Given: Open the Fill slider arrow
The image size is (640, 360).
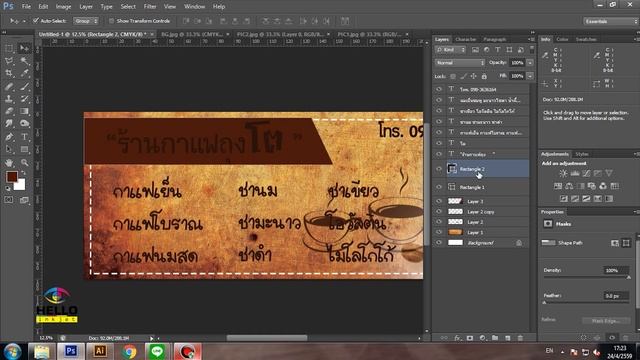Looking at the screenshot, I should (x=530, y=76).
